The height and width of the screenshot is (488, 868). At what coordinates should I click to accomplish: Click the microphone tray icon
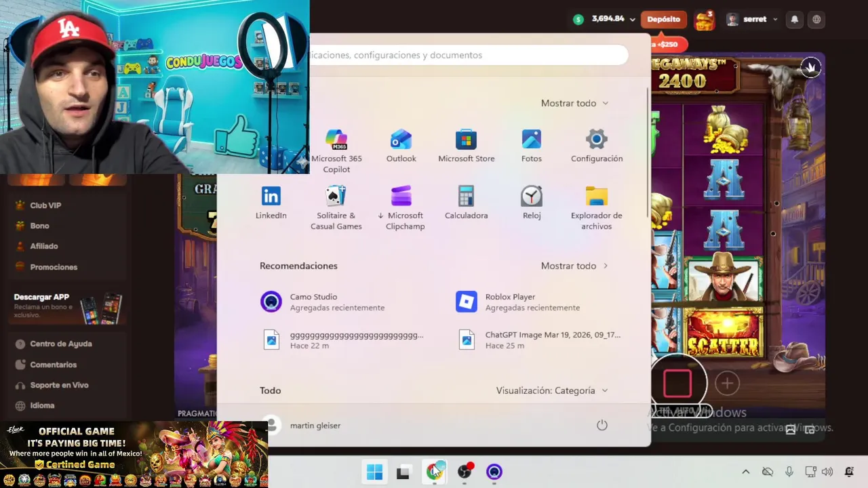(789, 472)
